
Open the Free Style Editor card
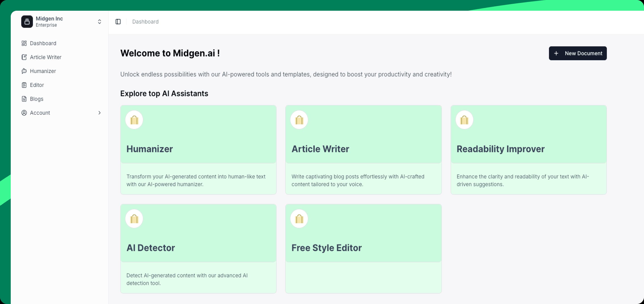pyautogui.click(x=363, y=248)
